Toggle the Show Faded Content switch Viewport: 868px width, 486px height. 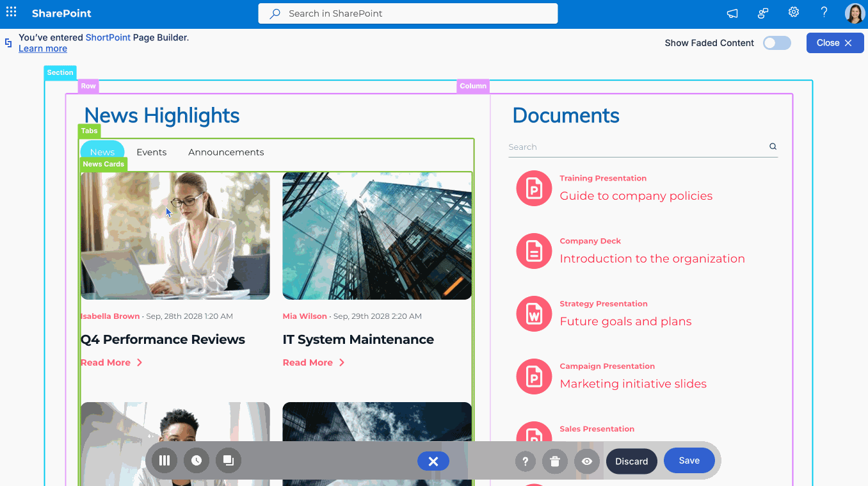777,43
